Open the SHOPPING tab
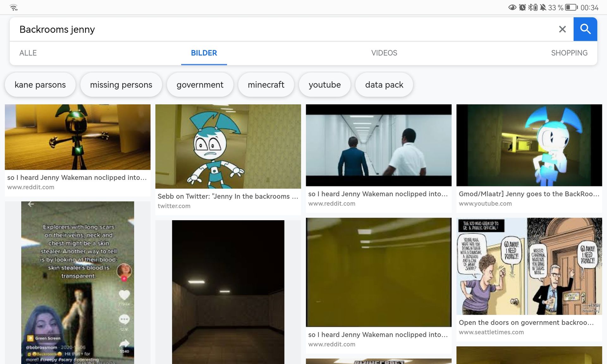 [x=569, y=53]
